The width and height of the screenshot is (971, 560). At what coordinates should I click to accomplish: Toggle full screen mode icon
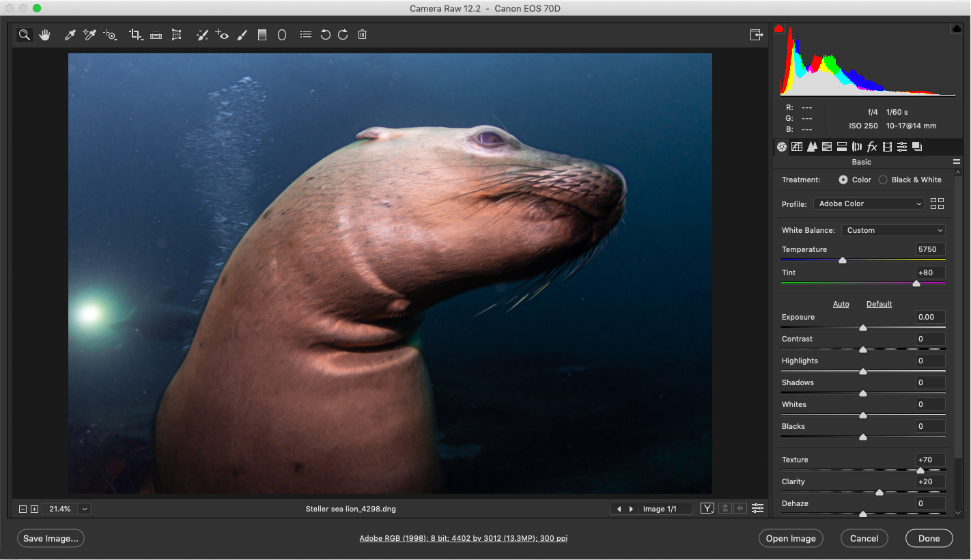pos(756,35)
